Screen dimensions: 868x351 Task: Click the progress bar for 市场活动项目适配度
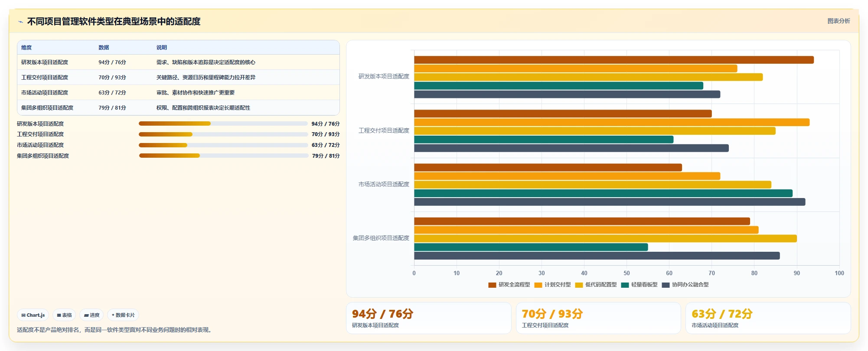point(223,145)
